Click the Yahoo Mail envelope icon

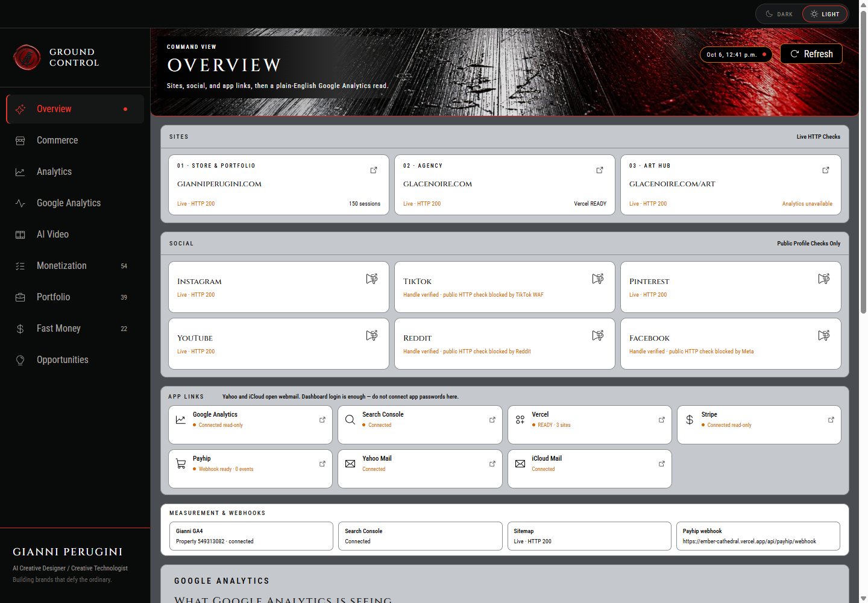(x=350, y=464)
